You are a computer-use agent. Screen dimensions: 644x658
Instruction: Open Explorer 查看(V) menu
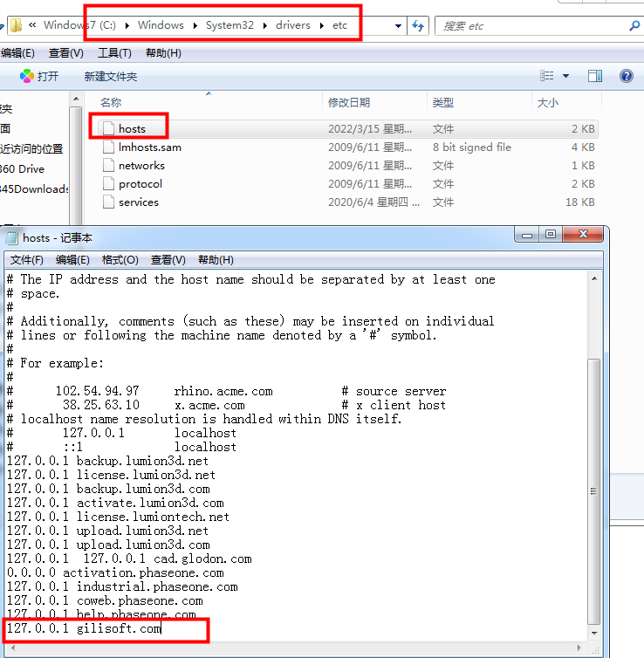click(65, 53)
